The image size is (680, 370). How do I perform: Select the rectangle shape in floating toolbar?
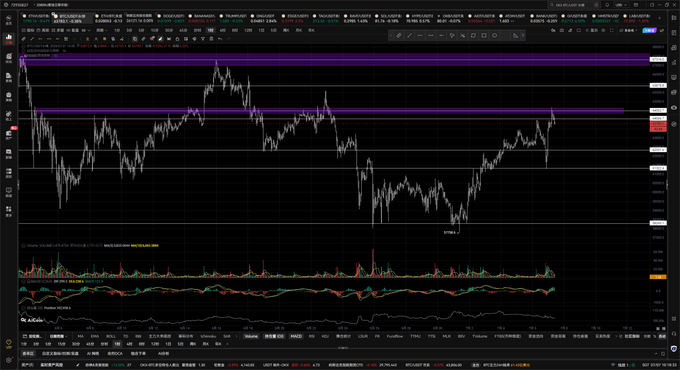coord(484,35)
